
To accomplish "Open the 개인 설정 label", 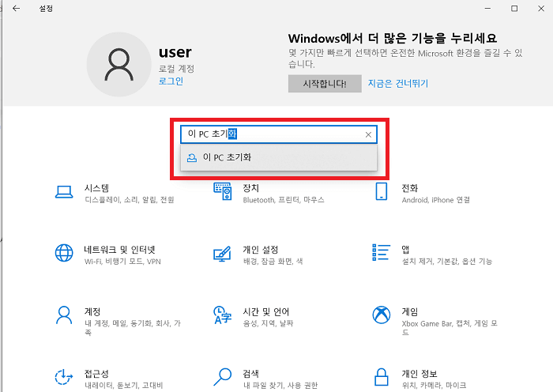I will 260,250.
